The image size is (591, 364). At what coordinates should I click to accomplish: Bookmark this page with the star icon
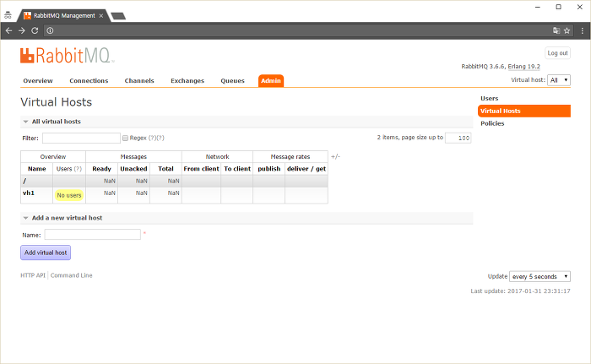click(567, 30)
